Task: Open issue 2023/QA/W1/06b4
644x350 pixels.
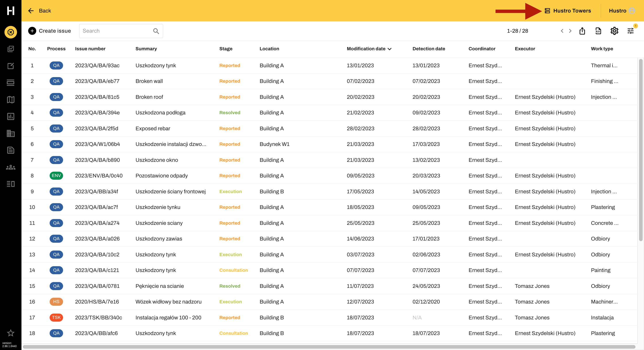Action: pos(97,144)
